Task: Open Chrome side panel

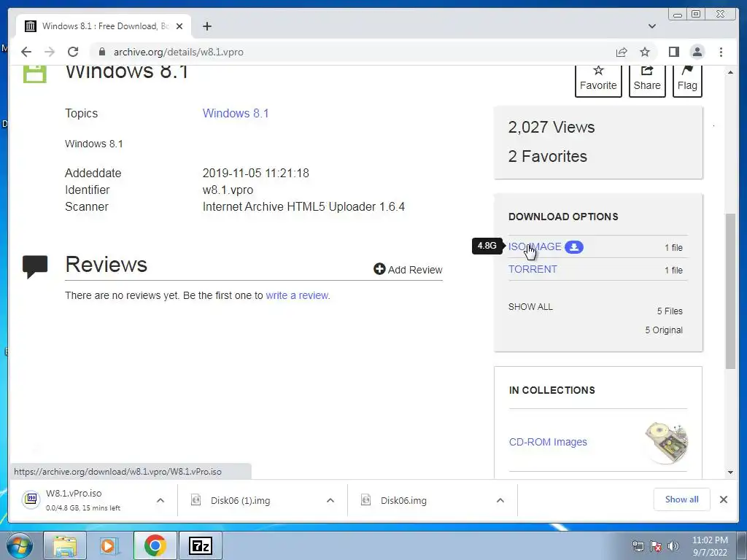Action: tap(673, 52)
